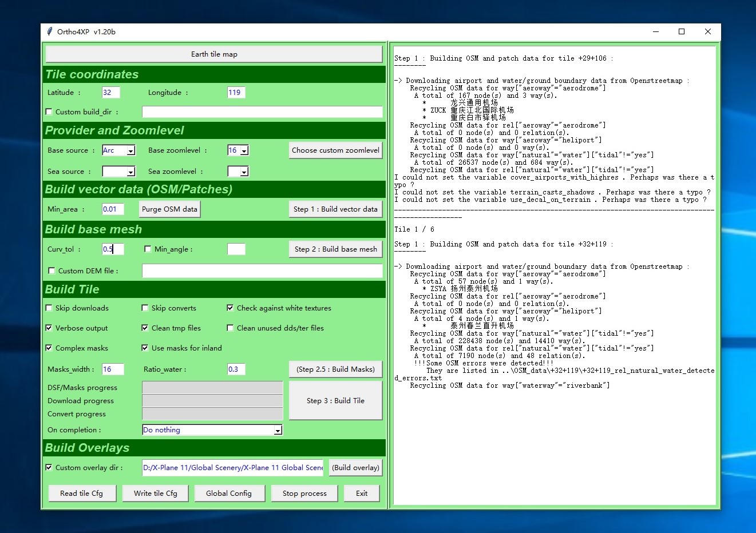Edit the Min_area value field
Image resolution: width=756 pixels, height=533 pixels.
click(x=113, y=209)
